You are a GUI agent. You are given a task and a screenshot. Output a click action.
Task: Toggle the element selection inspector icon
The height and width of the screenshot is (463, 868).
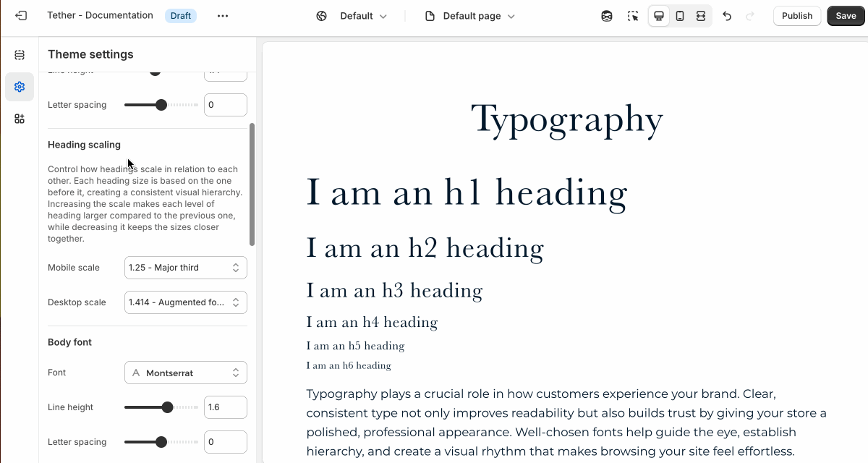coord(633,16)
